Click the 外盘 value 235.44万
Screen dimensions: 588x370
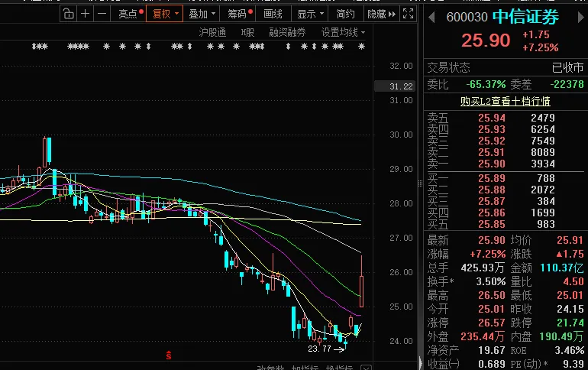click(483, 336)
